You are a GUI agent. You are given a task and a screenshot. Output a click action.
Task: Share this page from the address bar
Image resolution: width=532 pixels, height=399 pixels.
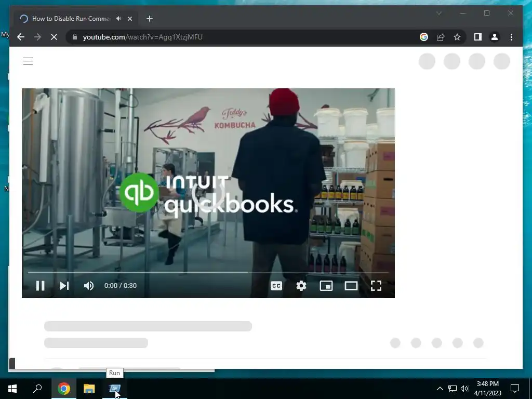[441, 37]
